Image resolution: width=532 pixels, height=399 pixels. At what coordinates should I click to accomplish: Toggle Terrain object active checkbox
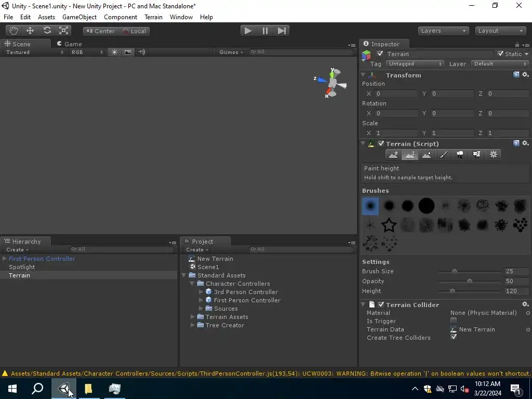point(380,54)
